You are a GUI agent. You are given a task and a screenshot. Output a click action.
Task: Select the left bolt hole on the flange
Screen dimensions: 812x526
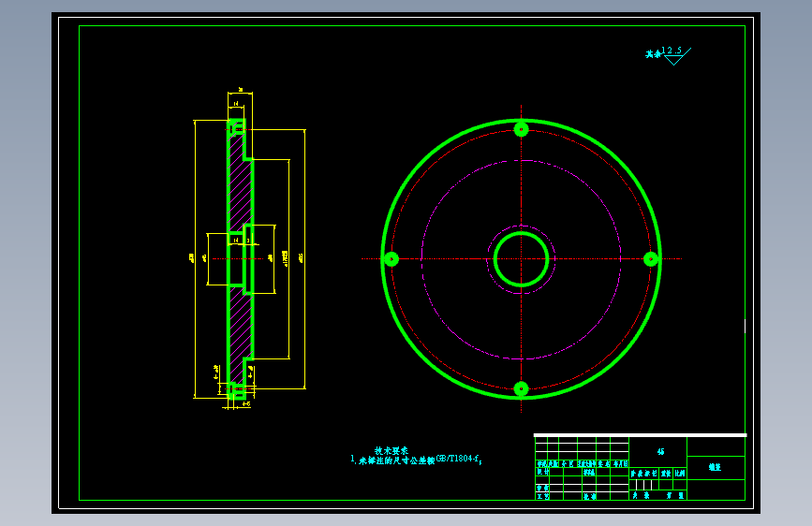coord(391,259)
